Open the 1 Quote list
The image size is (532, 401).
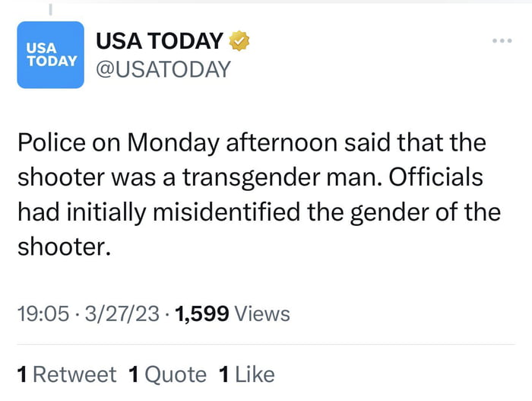click(167, 374)
